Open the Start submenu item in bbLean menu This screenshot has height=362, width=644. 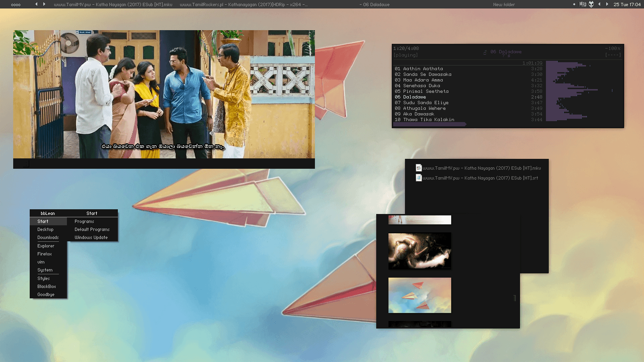coord(49,222)
